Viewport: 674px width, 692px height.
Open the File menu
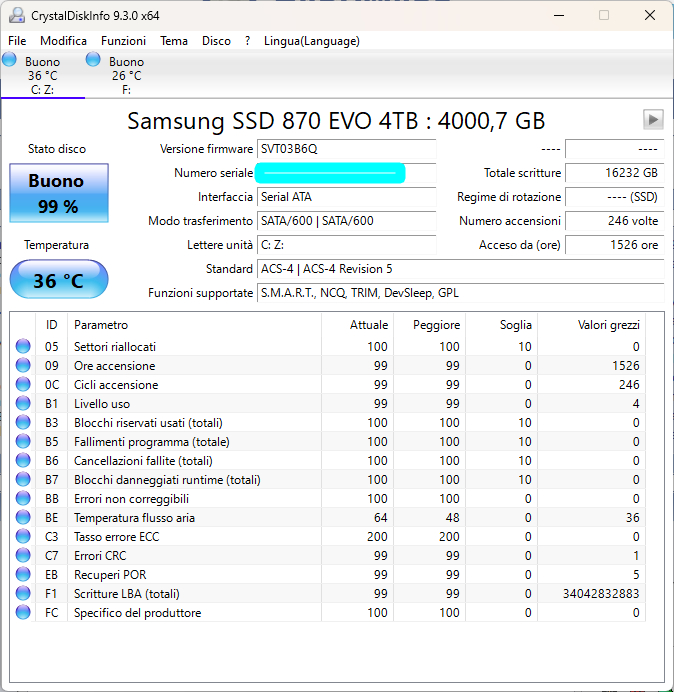[x=17, y=41]
